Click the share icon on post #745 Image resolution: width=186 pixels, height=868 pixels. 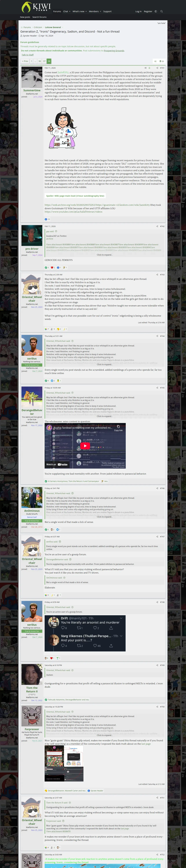(x=157, y=388)
